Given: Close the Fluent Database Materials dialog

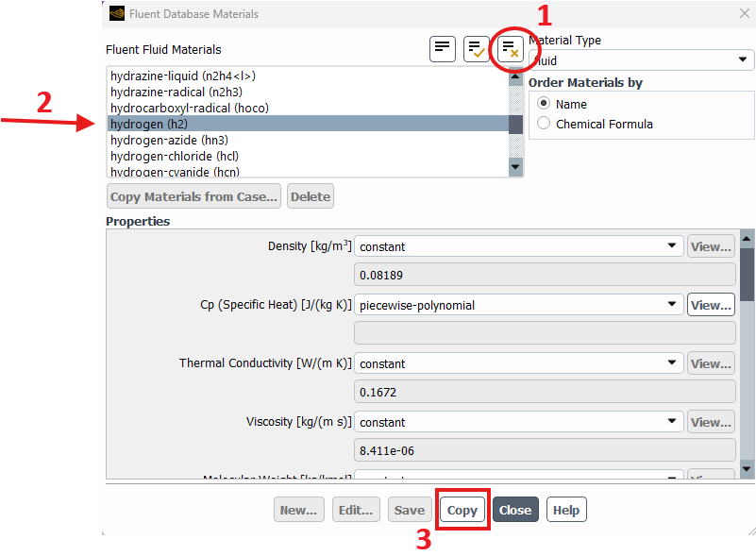Looking at the screenshot, I should pyautogui.click(x=745, y=13).
